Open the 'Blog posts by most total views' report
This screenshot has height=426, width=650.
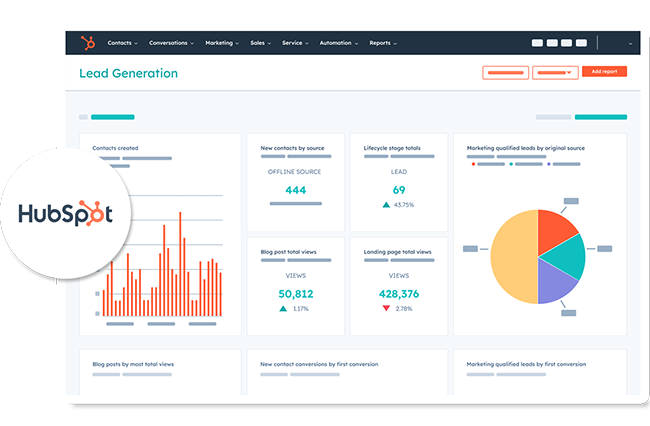pos(133,364)
